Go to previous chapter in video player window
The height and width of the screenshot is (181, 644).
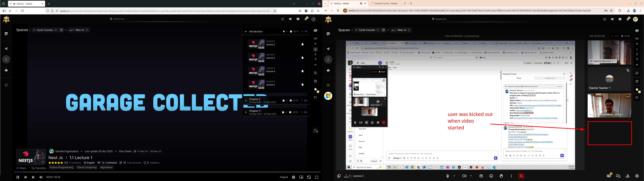[315, 44]
